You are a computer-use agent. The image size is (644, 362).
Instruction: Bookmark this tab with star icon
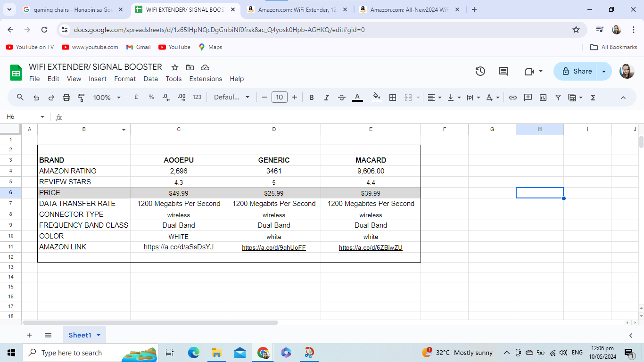576,30
